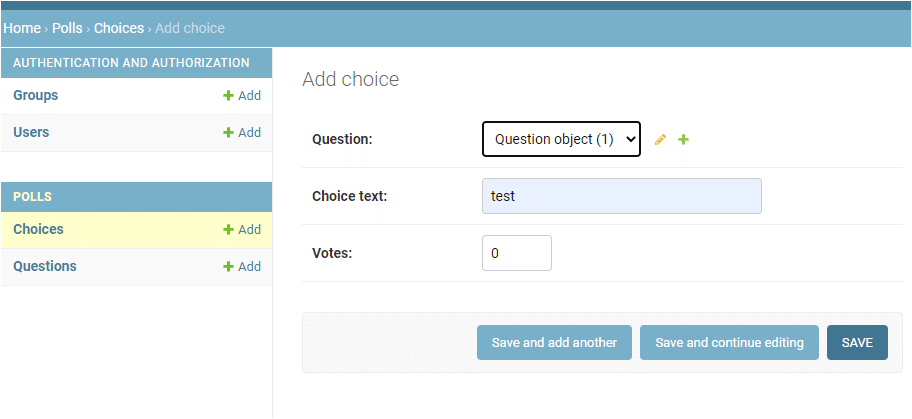Select Choices in the Polls sidebar
This screenshot has height=419, width=912.
pyautogui.click(x=38, y=230)
